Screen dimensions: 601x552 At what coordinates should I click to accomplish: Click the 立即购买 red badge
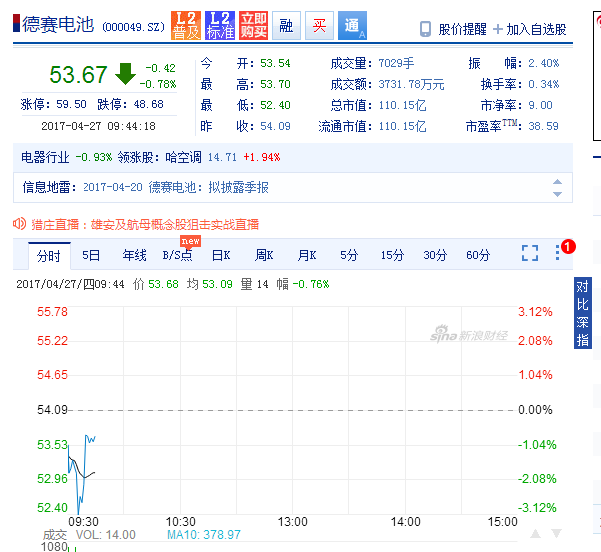[253, 26]
